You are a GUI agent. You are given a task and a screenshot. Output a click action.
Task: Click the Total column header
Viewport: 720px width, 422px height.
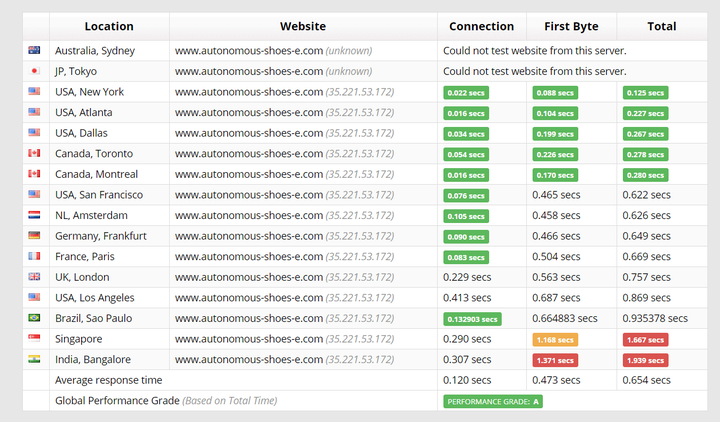tap(662, 27)
